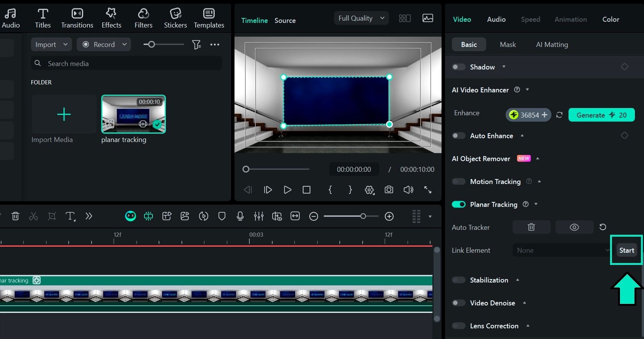Click the filter media icon
644x339 pixels.
[x=196, y=45]
